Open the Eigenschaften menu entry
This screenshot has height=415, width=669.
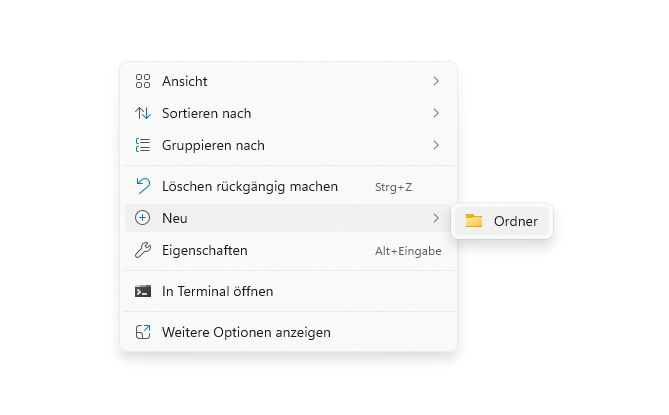(288, 250)
